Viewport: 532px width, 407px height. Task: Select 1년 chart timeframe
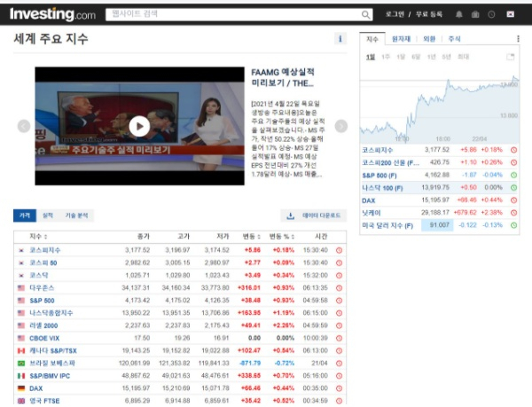pos(431,57)
